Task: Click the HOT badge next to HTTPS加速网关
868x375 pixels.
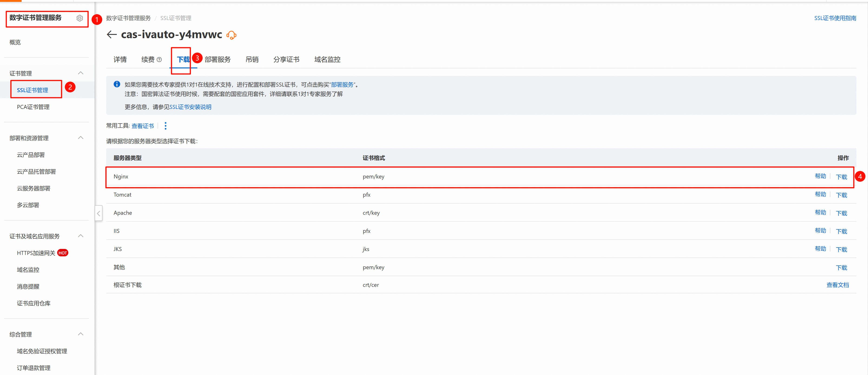Action: 63,253
